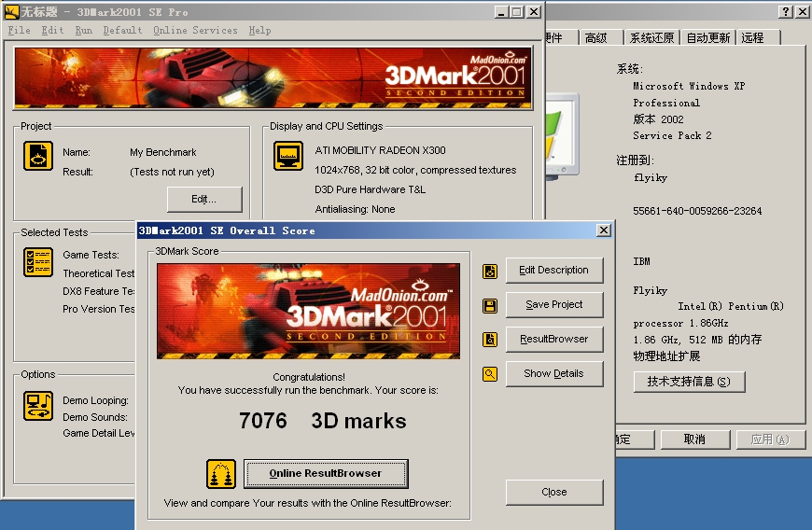The height and width of the screenshot is (530, 812).
Task: Open the Default menu
Action: (x=122, y=30)
